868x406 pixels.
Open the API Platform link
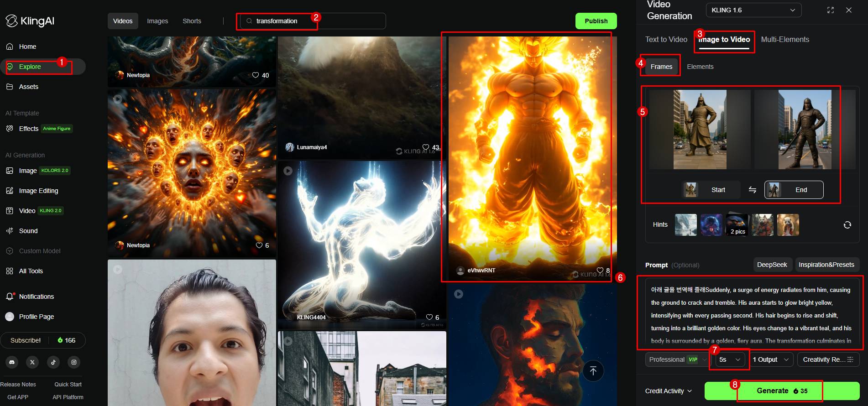click(x=68, y=397)
